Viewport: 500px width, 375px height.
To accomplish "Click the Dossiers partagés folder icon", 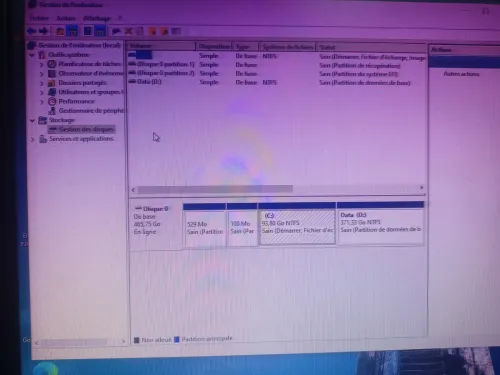I will pyautogui.click(x=52, y=83).
